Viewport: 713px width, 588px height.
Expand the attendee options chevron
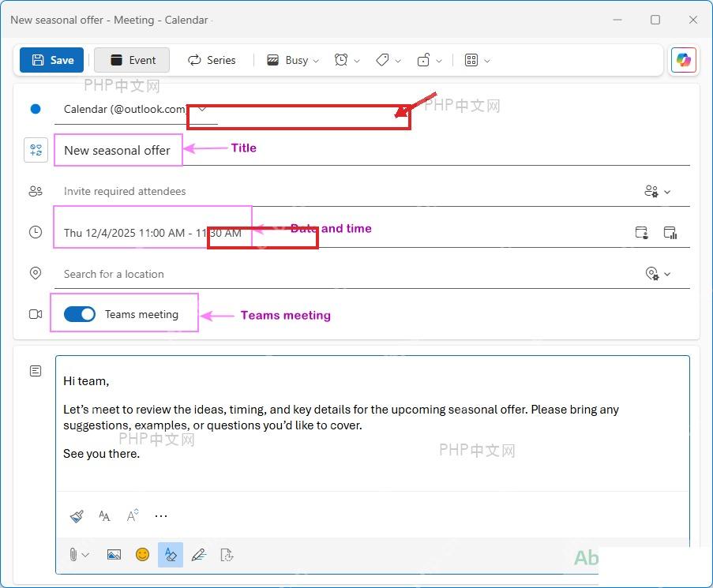click(667, 193)
